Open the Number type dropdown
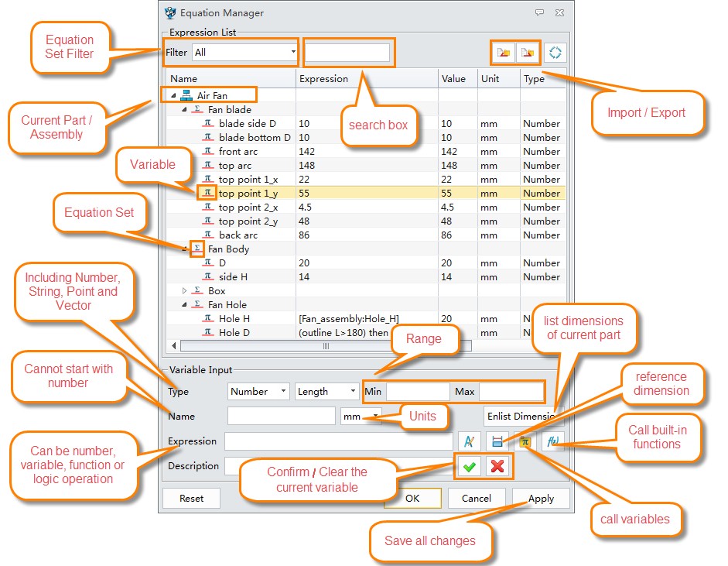Image resolution: width=728 pixels, height=566 pixels. tap(259, 392)
